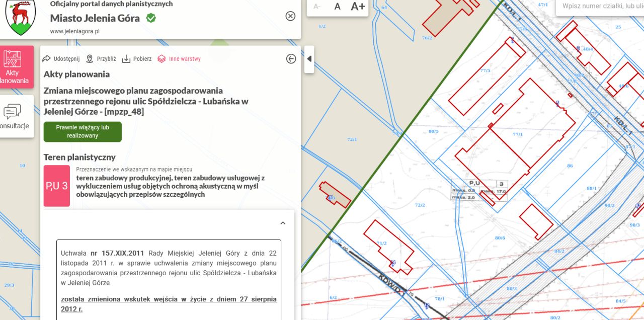The height and width of the screenshot is (320, 644).
Task: Decrease font size with the A- icon
Action: (316, 7)
